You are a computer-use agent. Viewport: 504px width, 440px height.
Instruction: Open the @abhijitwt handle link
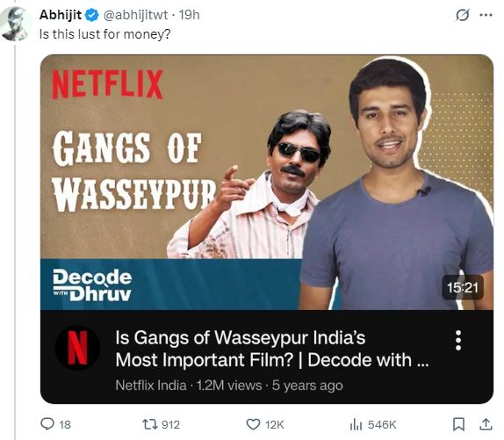(135, 15)
